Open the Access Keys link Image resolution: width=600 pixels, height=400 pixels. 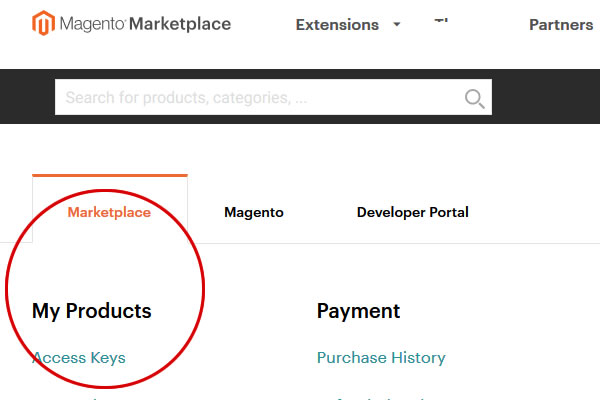(79, 358)
